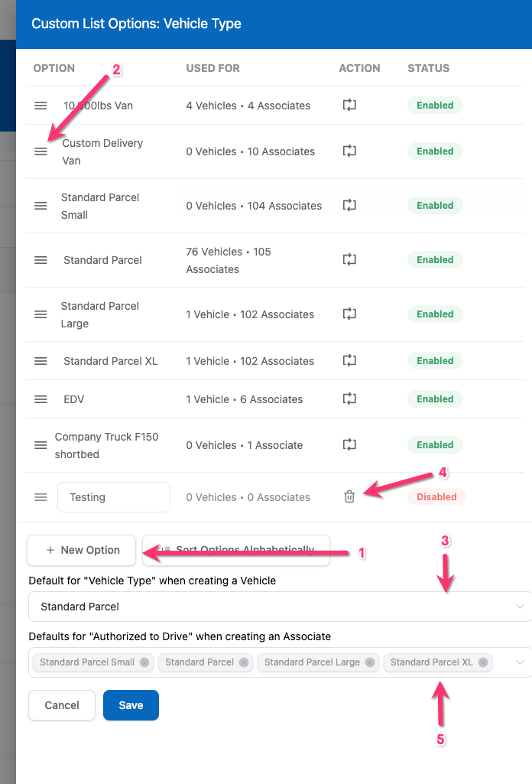Click the drag handle for Standard Parcel XL
The image size is (532, 784).
point(41,361)
